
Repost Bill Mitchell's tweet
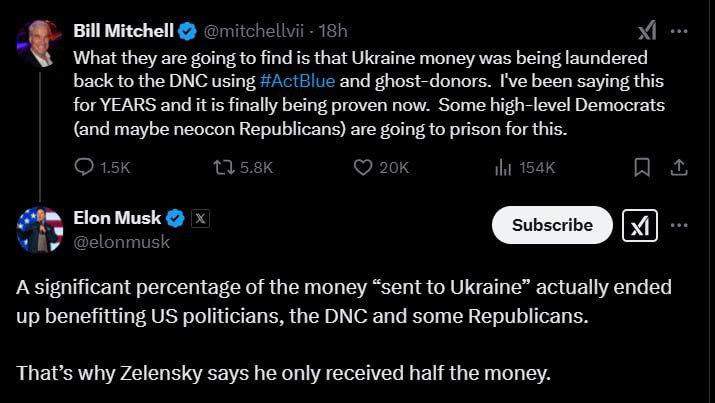click(223, 168)
